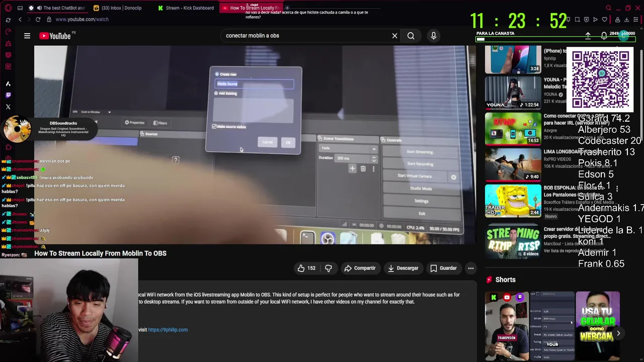Switch to The best ChatBot tab
This screenshot has height=362, width=644.
click(x=57, y=8)
